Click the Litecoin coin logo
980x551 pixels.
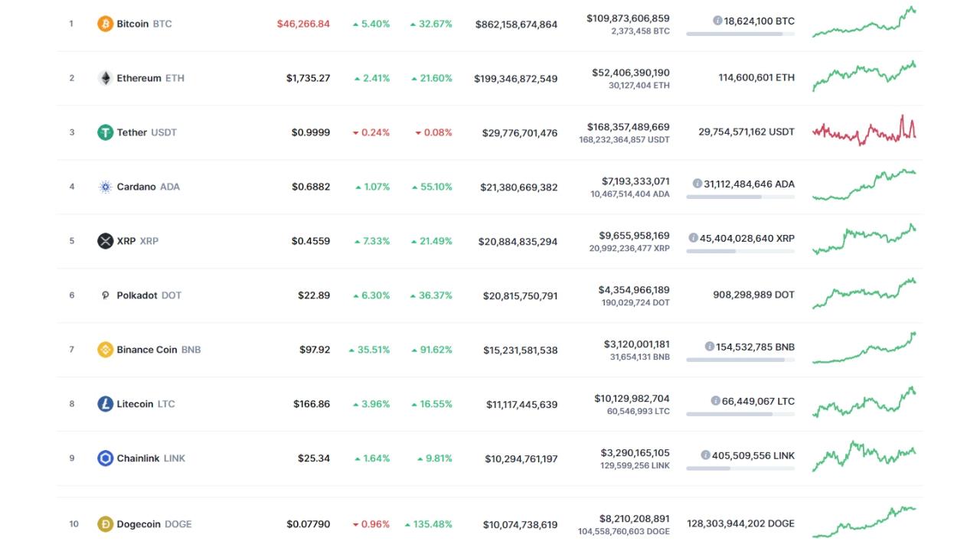tap(105, 404)
